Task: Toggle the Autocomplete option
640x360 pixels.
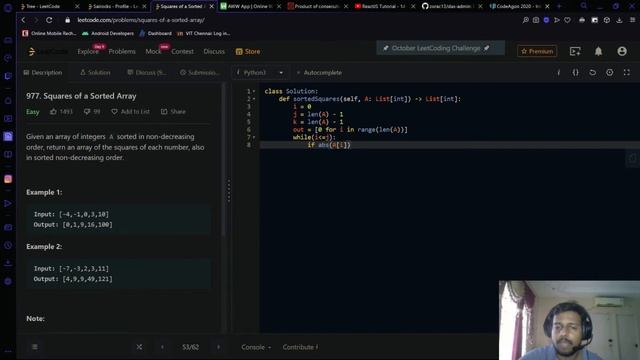Action: click(x=319, y=73)
